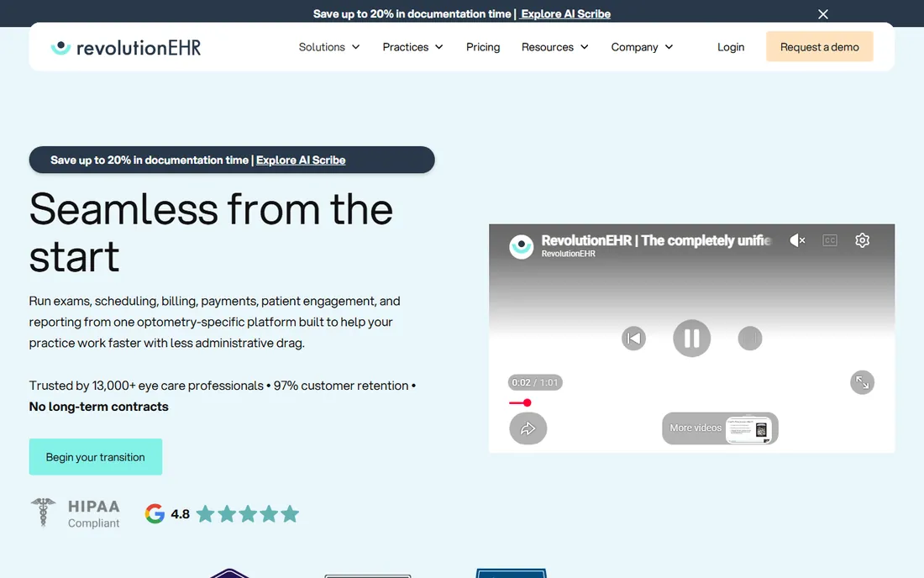
Task: Click the five-star rating icons
Action: (x=248, y=514)
